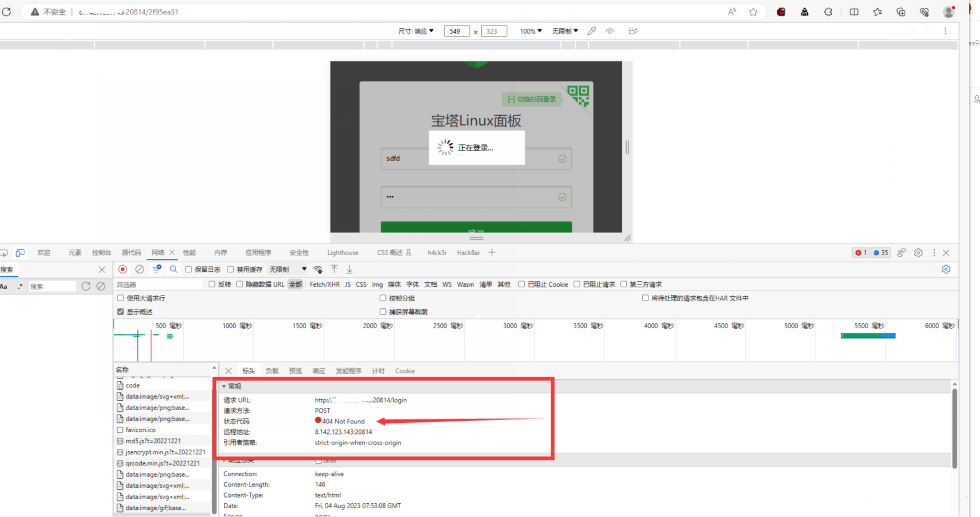Click the browser reload icon

pyautogui.click(x=6, y=12)
